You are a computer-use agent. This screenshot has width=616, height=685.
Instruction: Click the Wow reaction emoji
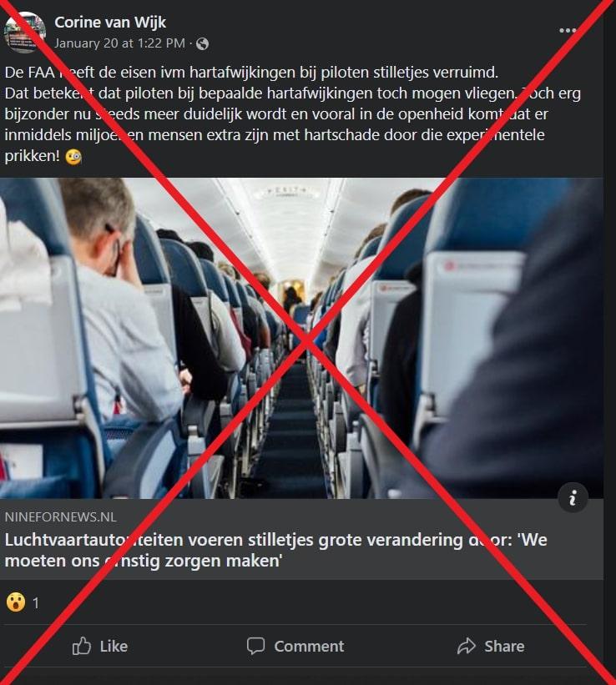pos(16,603)
